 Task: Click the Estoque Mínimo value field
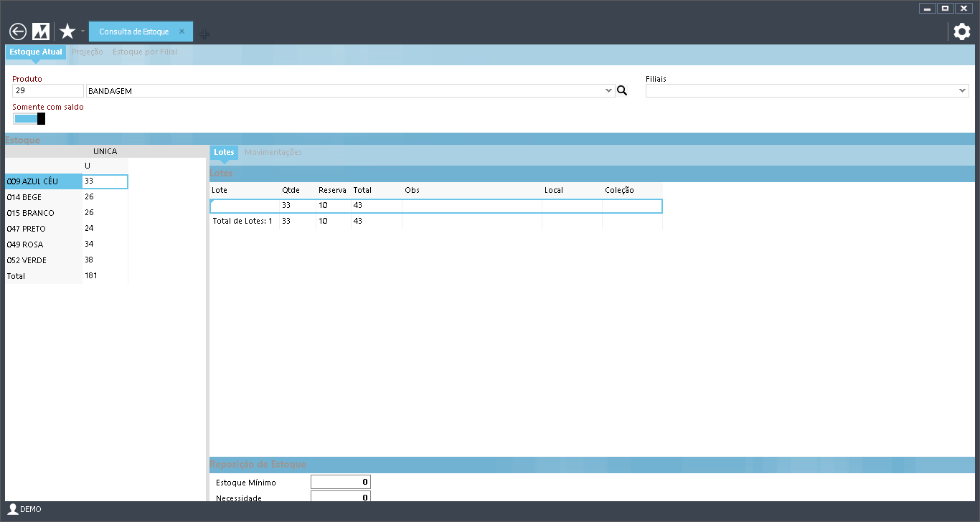[340, 483]
